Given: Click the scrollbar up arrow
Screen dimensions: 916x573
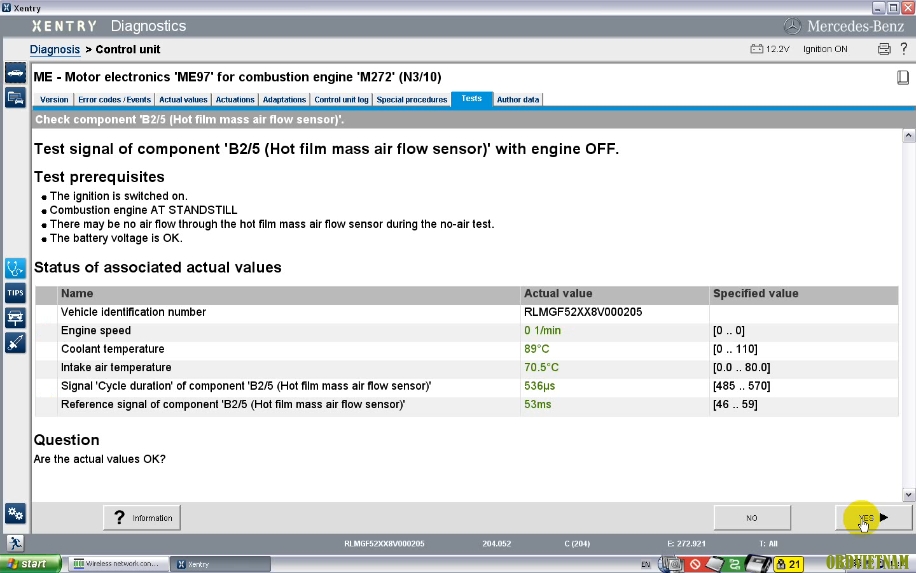Looking at the screenshot, I should click(x=908, y=136).
